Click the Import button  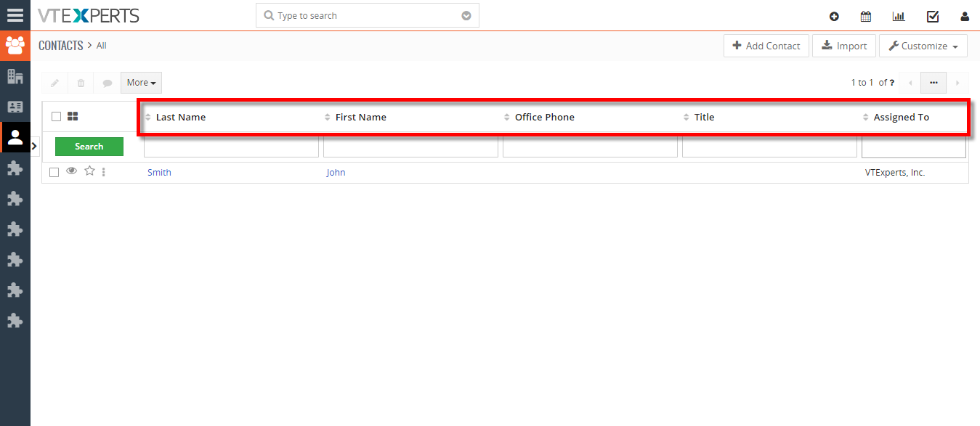point(844,46)
